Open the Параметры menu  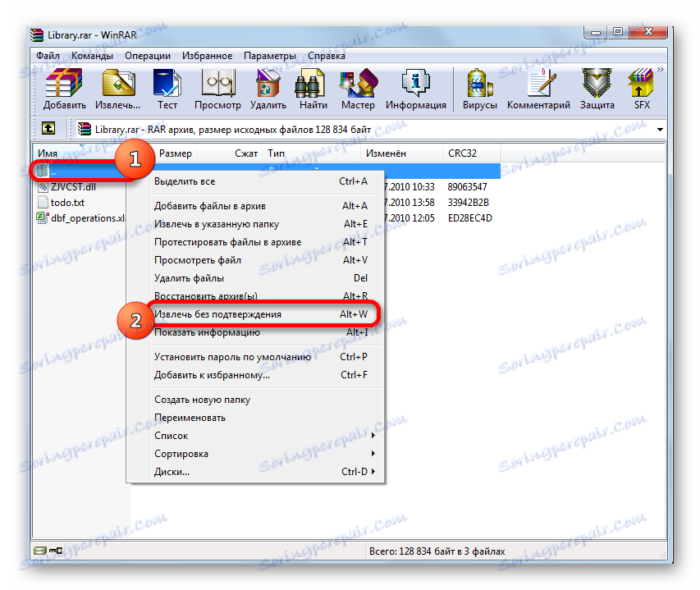pos(270,56)
